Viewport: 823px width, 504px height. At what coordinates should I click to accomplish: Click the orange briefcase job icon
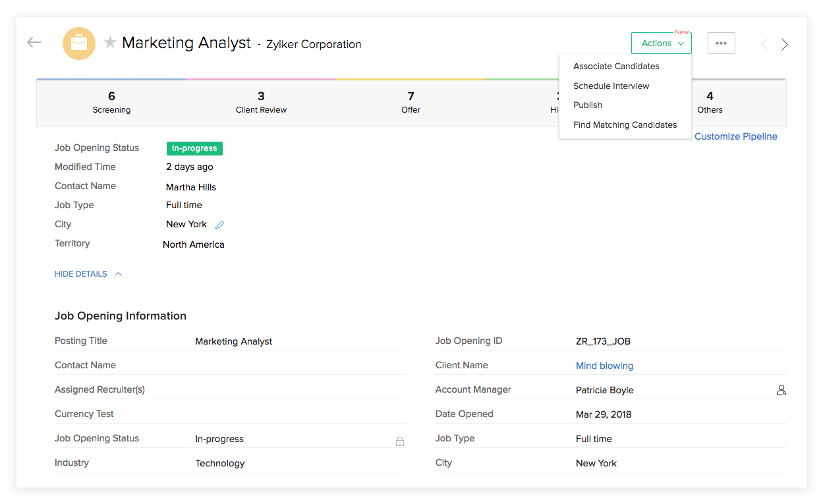(79, 43)
